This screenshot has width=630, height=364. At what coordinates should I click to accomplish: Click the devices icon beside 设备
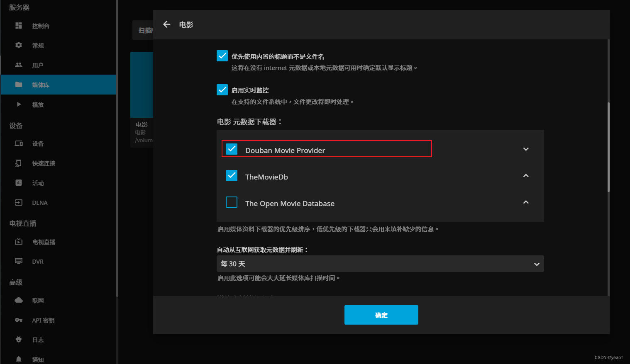point(19,143)
